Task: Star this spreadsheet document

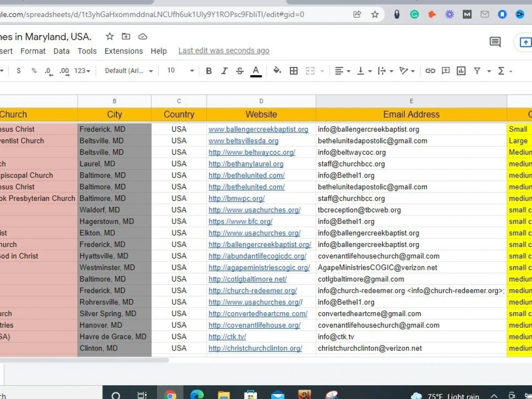Action: coord(110,36)
